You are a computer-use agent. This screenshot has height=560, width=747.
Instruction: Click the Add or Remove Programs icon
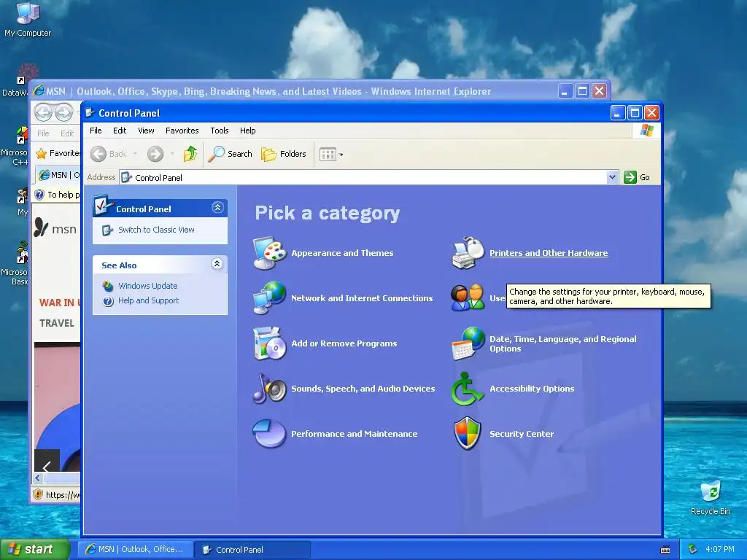click(270, 343)
